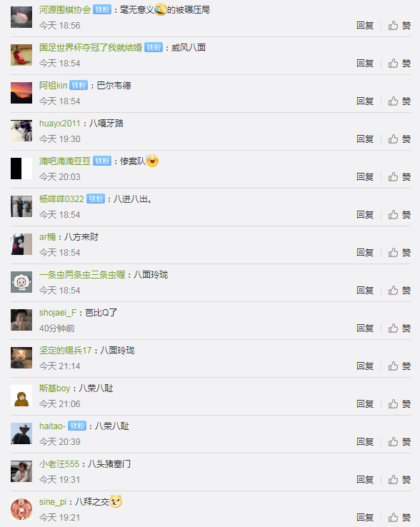The height and width of the screenshot is (527, 420).
Task: Like huayx2011's comment 八嘎牙路
Action: tap(399, 139)
